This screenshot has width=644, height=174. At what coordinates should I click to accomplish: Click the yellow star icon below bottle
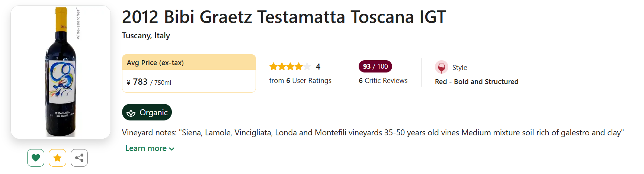[57, 158]
